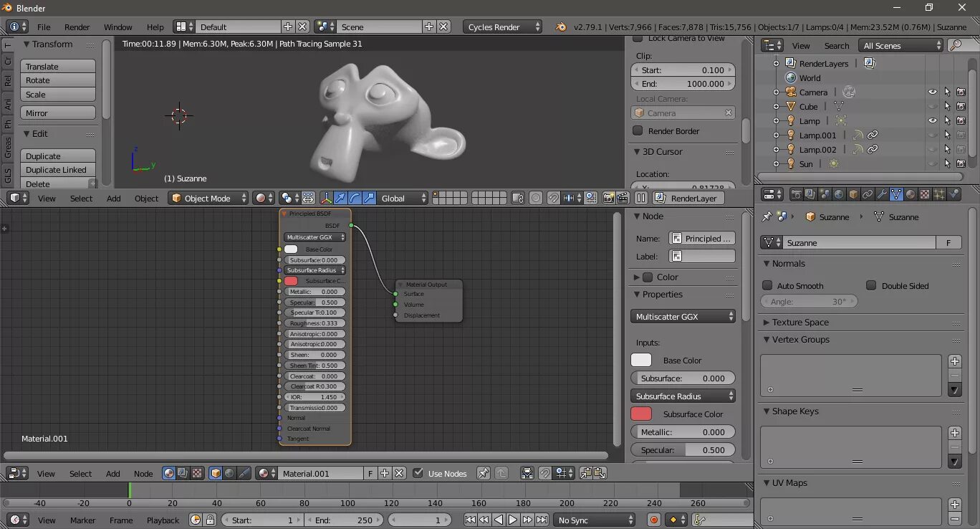
Task: Open the Scene properties tab icon
Action: pyautogui.click(x=825, y=194)
